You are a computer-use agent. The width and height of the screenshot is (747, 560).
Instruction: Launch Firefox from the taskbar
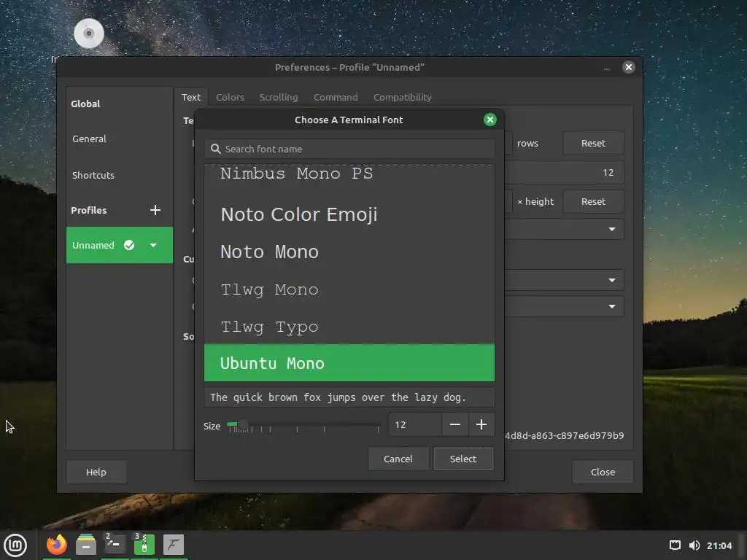click(x=57, y=545)
